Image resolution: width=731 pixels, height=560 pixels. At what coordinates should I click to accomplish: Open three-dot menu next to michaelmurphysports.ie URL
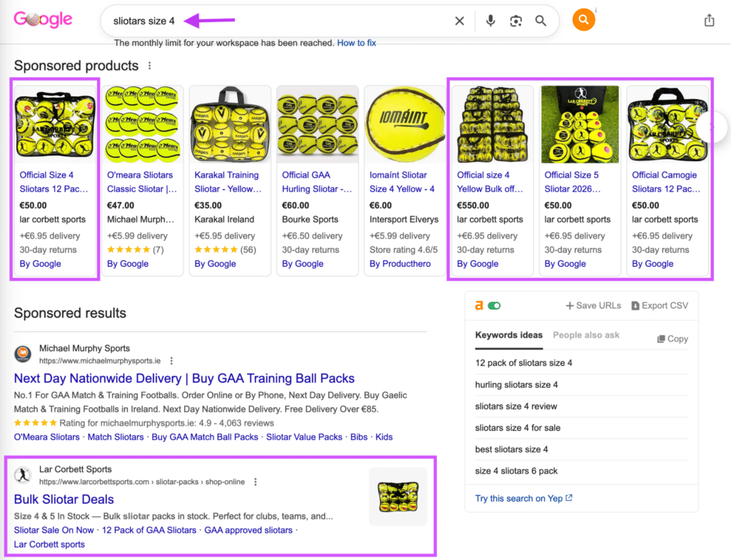pos(171,360)
